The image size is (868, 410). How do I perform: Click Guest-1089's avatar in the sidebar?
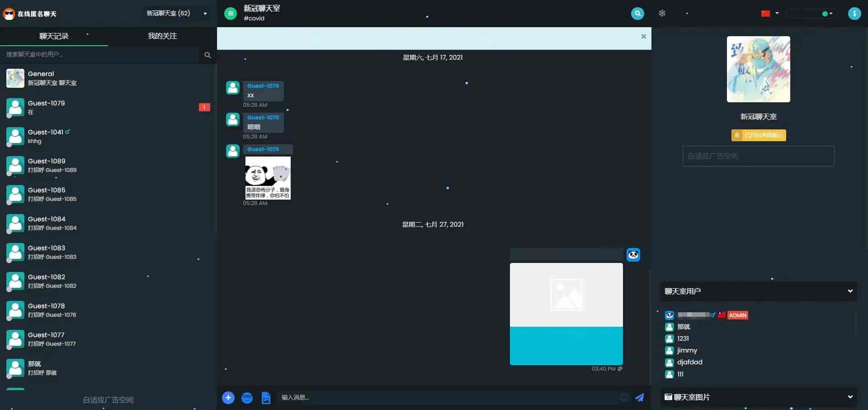pos(15,166)
